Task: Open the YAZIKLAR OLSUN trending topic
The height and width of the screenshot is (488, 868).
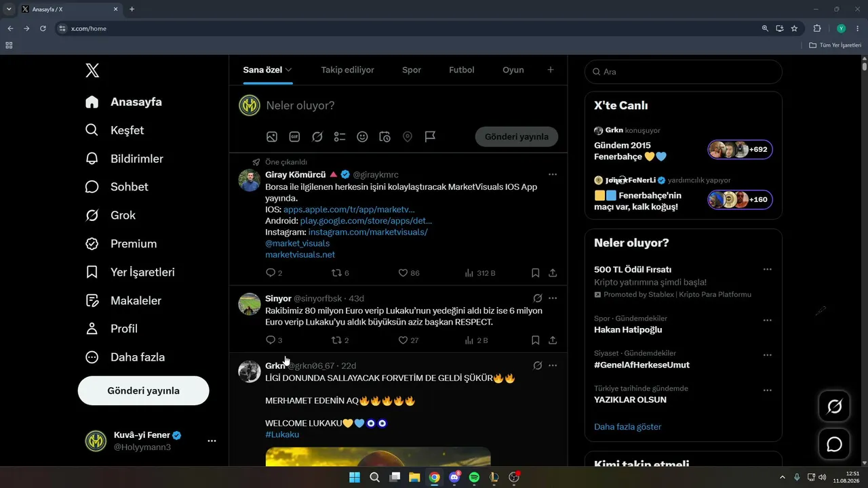Action: [630, 400]
